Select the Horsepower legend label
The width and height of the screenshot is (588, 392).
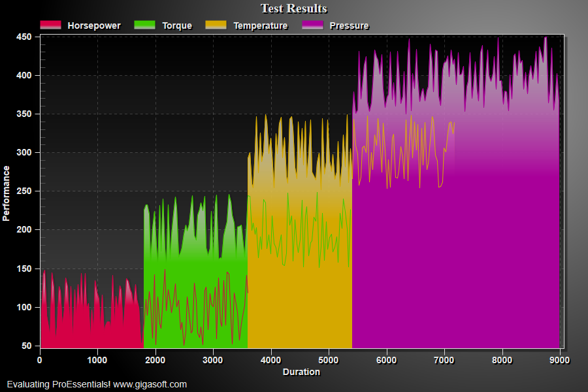point(94,25)
